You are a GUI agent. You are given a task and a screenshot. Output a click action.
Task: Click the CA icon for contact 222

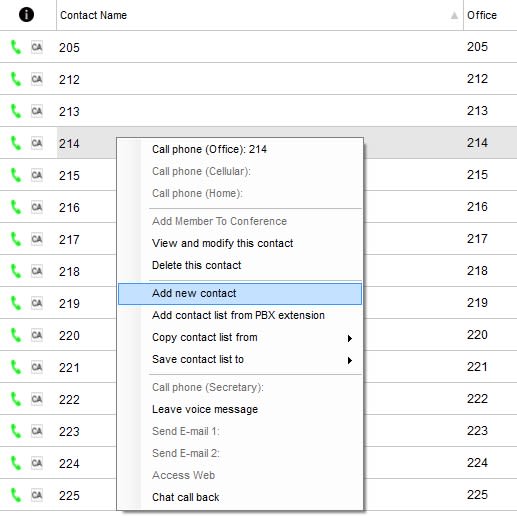tap(37, 399)
